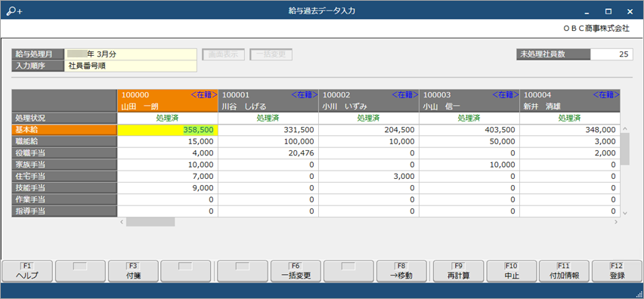Click 基本給 cell 331,500
644x299 pixels.
[x=268, y=130]
